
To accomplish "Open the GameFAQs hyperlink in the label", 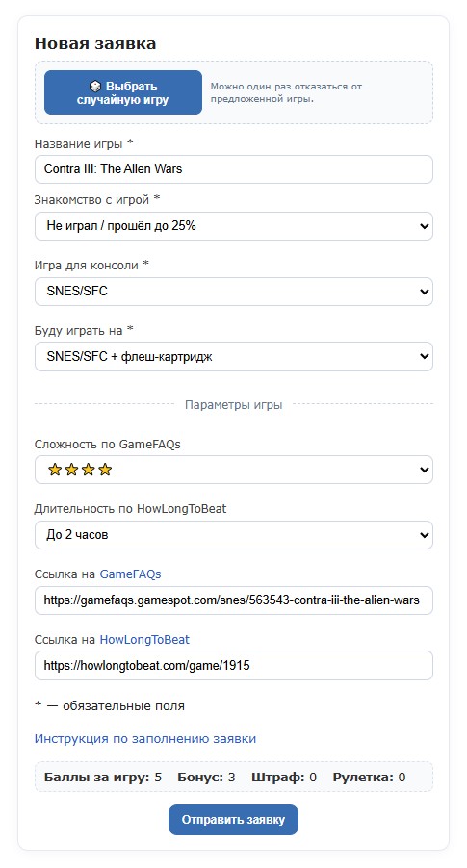I will [130, 574].
